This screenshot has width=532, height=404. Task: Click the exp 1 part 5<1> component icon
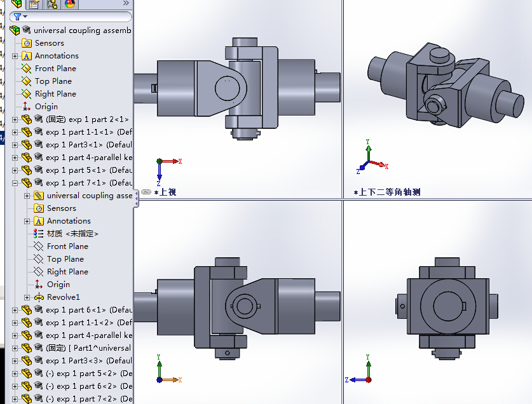click(x=27, y=170)
